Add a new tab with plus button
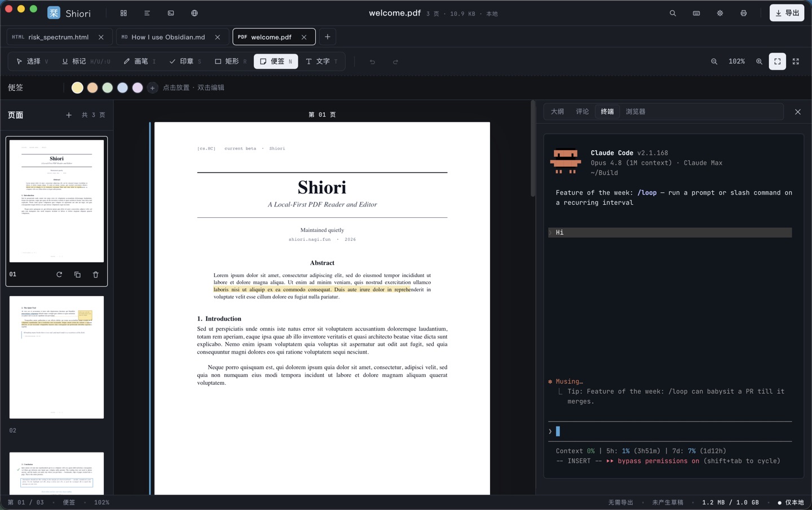The width and height of the screenshot is (812, 510). [328, 37]
